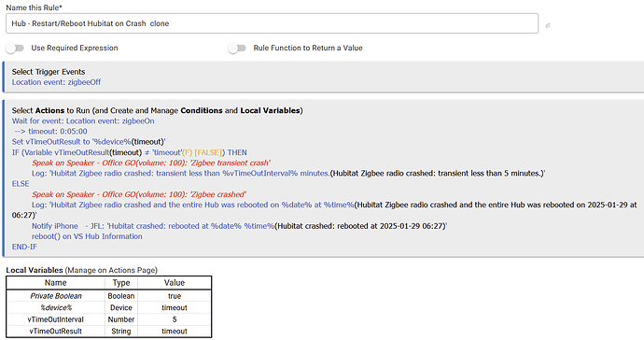Click the ELSE line
This screenshot has width=644, height=340.
pos(21,184)
